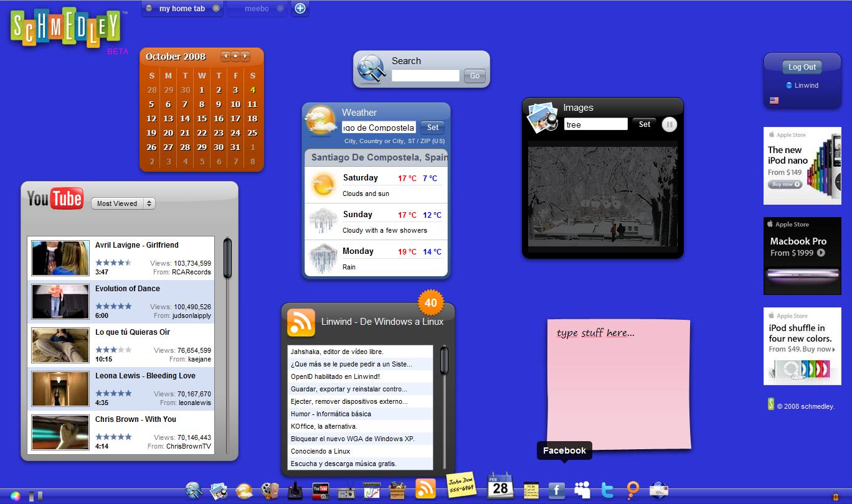Open 'Chris Brown - With You' video title
The height and width of the screenshot is (504, 852).
click(x=136, y=419)
